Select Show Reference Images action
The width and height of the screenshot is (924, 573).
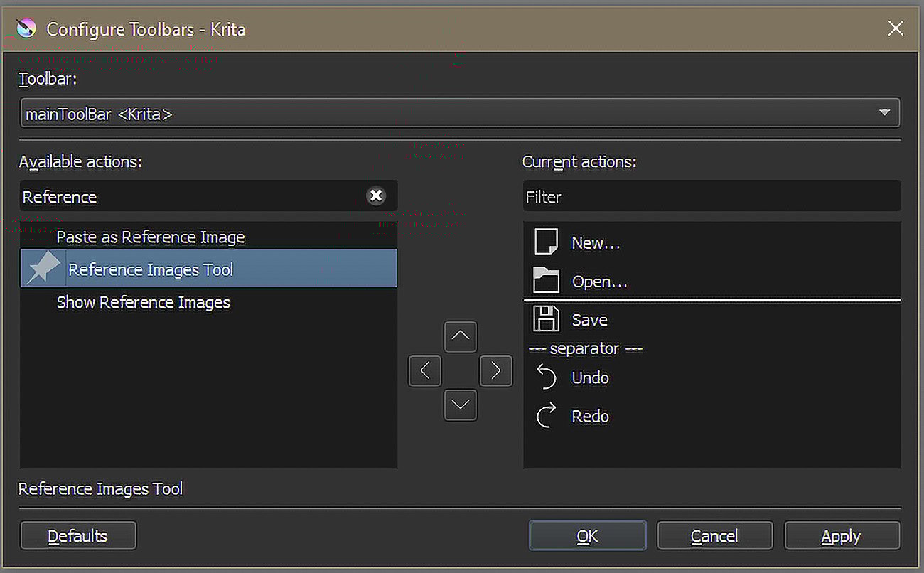(x=208, y=302)
